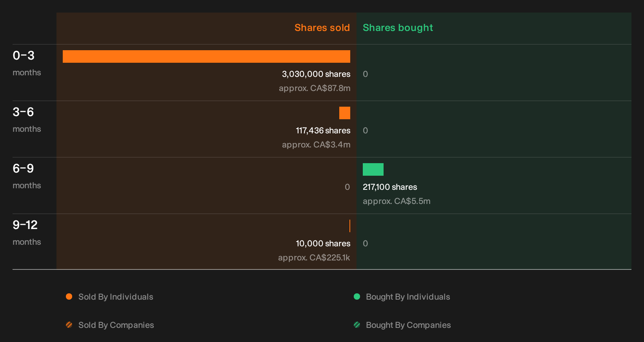
Task: Click the Shares sold column header
Action: point(322,28)
